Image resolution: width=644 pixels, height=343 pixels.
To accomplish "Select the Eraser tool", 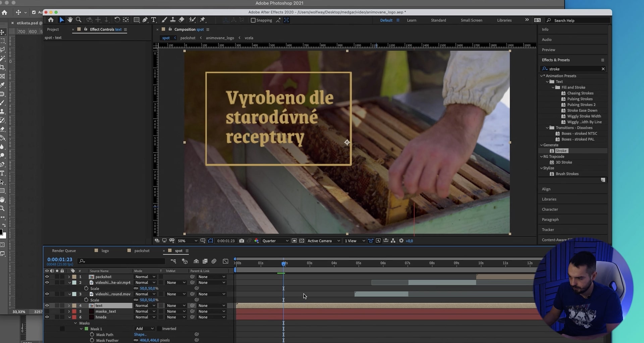I will point(181,20).
